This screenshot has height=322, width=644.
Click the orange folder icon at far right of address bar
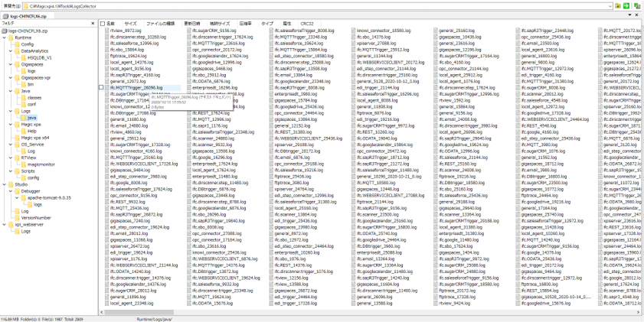pyautogui.click(x=619, y=5)
